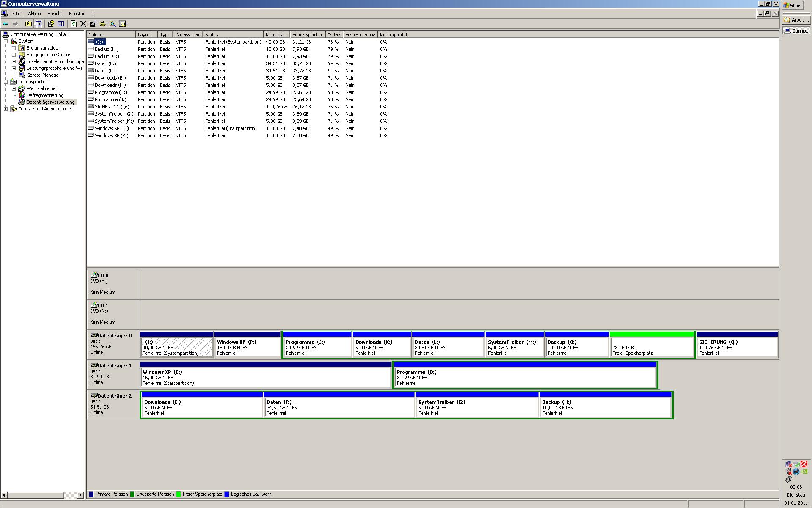Expand Dienste und Anwendungen node

click(6, 109)
